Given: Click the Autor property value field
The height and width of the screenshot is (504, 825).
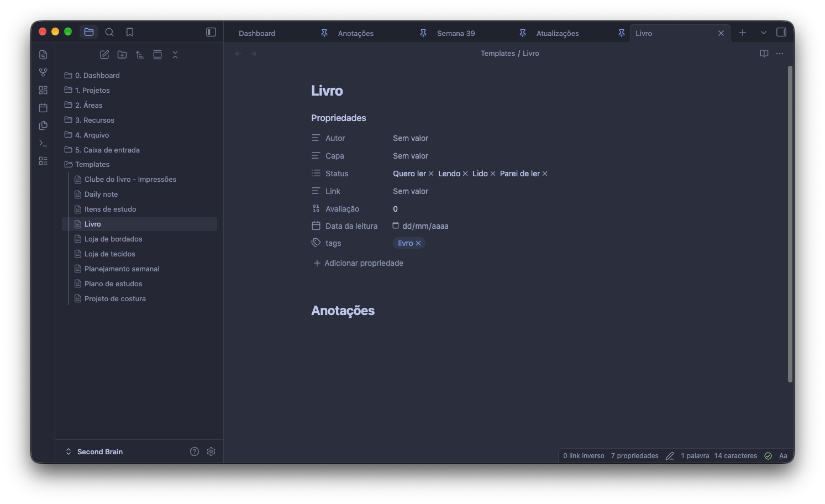Looking at the screenshot, I should click(x=411, y=138).
